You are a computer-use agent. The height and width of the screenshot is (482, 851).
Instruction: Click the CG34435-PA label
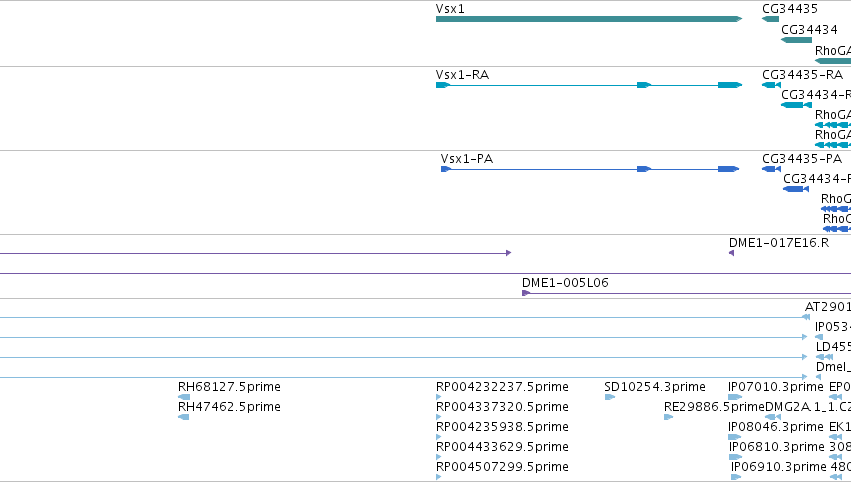pyautogui.click(x=802, y=158)
